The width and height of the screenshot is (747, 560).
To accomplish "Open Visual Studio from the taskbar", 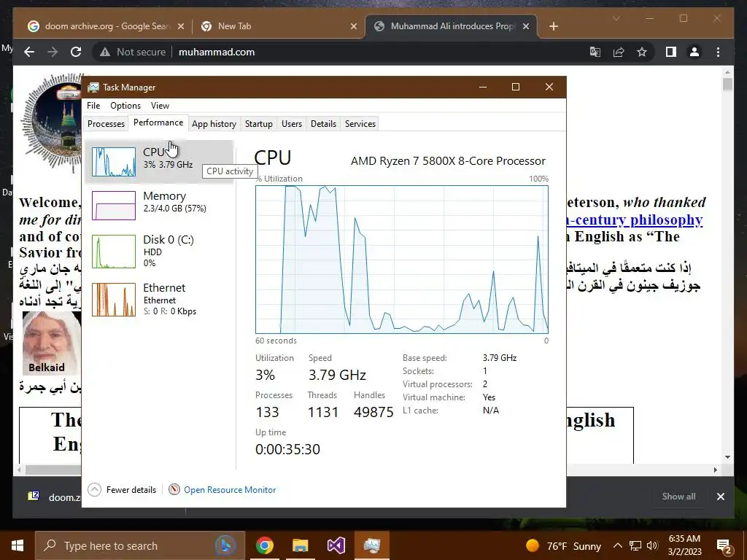I will (x=336, y=545).
